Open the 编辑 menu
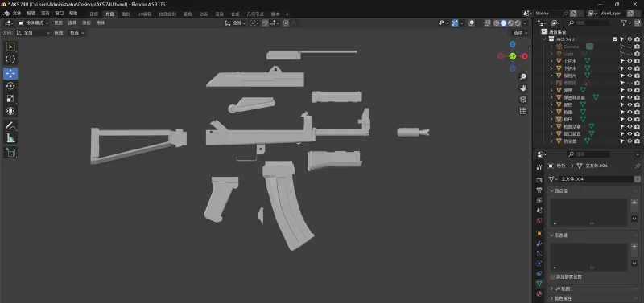The width and height of the screenshot is (644, 303). [x=31, y=14]
